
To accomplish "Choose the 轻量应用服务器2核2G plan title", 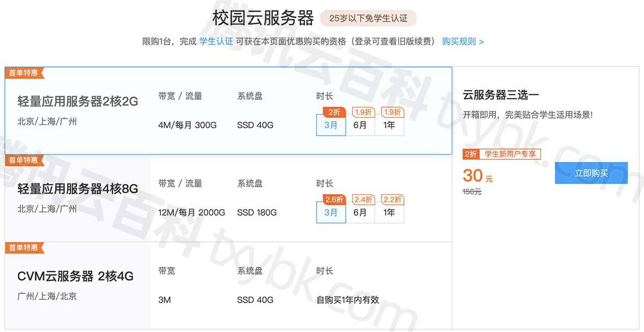I will point(78,101).
